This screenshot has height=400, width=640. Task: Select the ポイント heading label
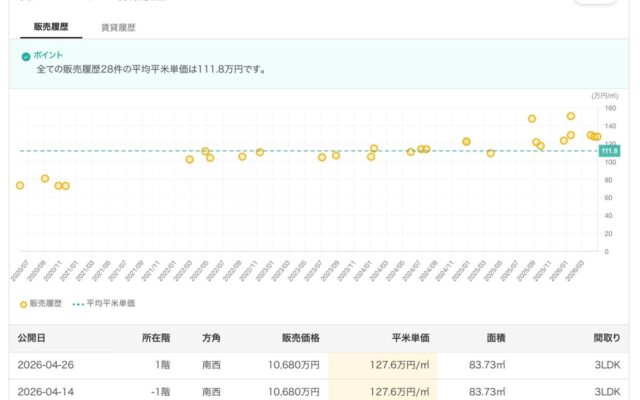point(48,55)
